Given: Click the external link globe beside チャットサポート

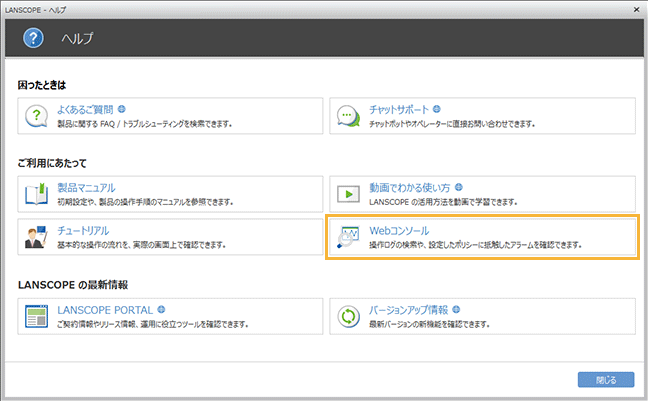Looking at the screenshot, I should click(x=438, y=108).
